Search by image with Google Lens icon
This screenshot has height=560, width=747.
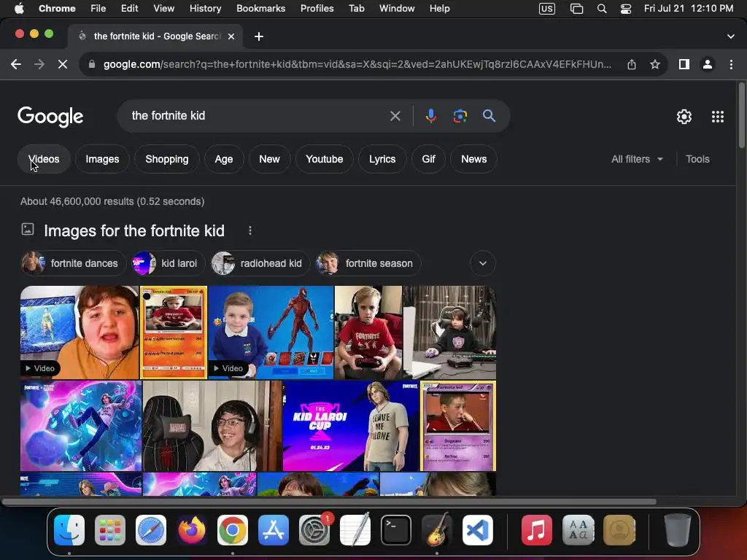(x=460, y=116)
